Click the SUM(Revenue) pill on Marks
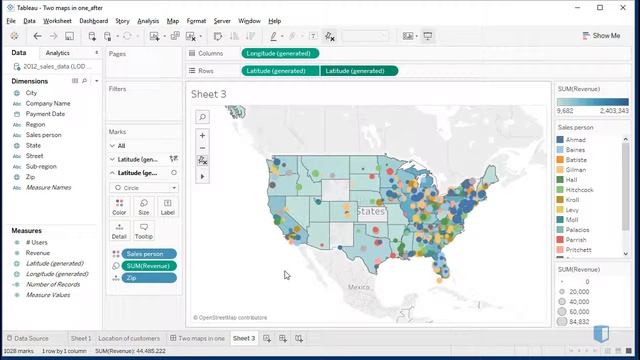 pos(149,266)
